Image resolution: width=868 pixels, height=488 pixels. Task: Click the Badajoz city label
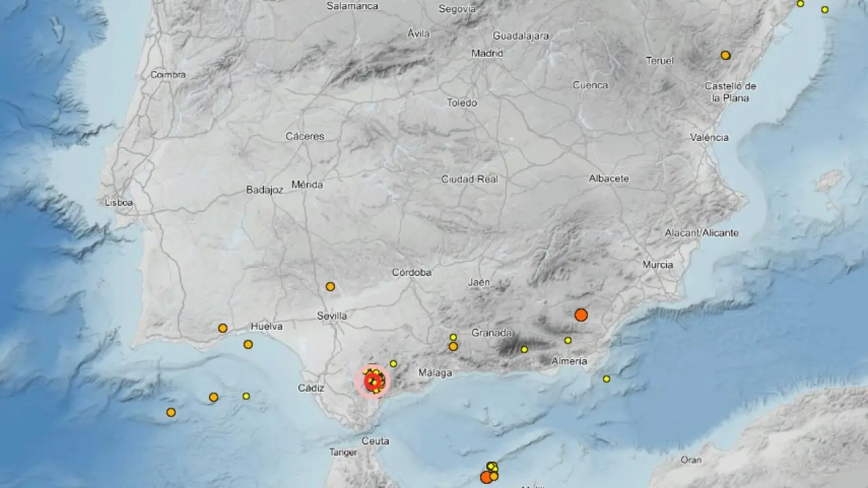click(x=264, y=190)
